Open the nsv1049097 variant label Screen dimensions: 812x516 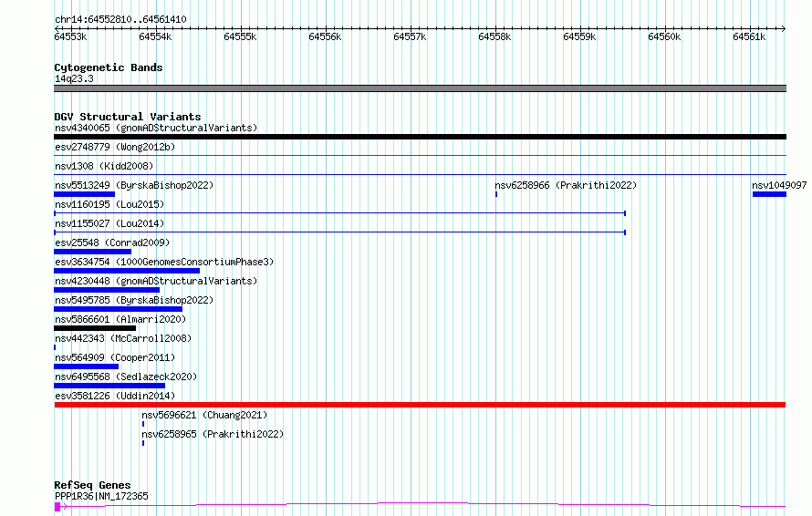click(779, 185)
